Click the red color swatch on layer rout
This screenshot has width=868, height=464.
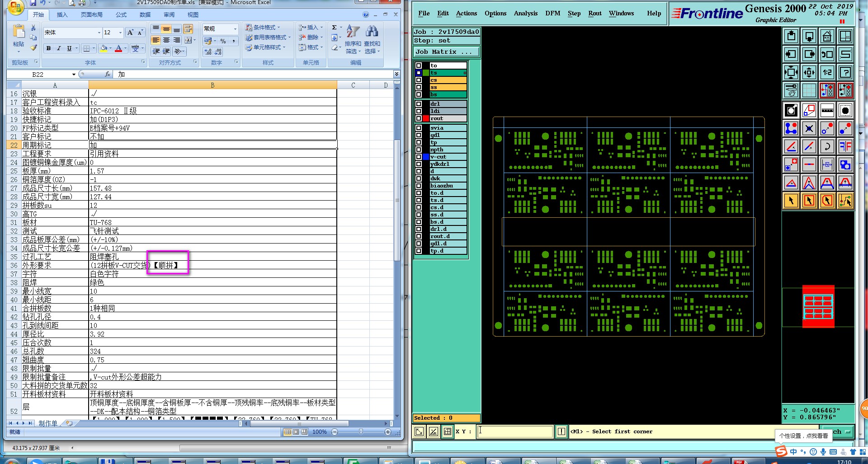point(425,118)
